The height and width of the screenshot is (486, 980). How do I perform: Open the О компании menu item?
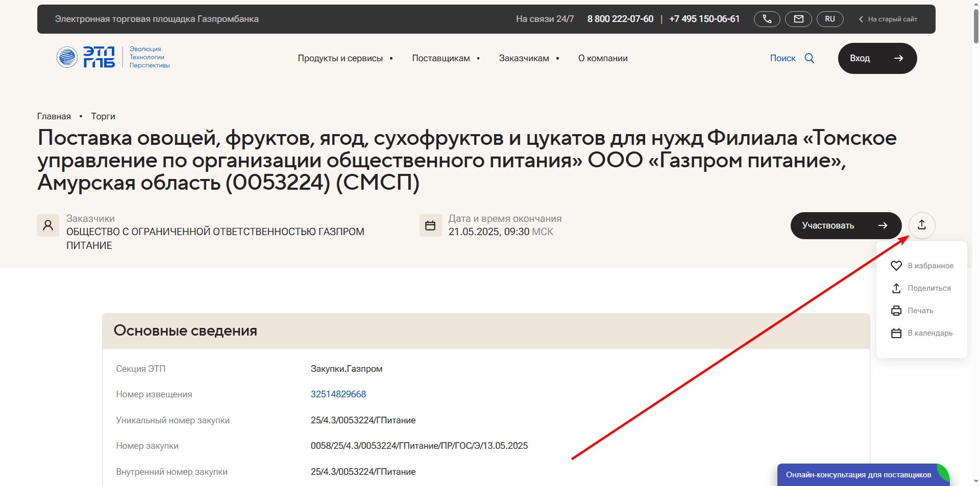[x=603, y=58]
